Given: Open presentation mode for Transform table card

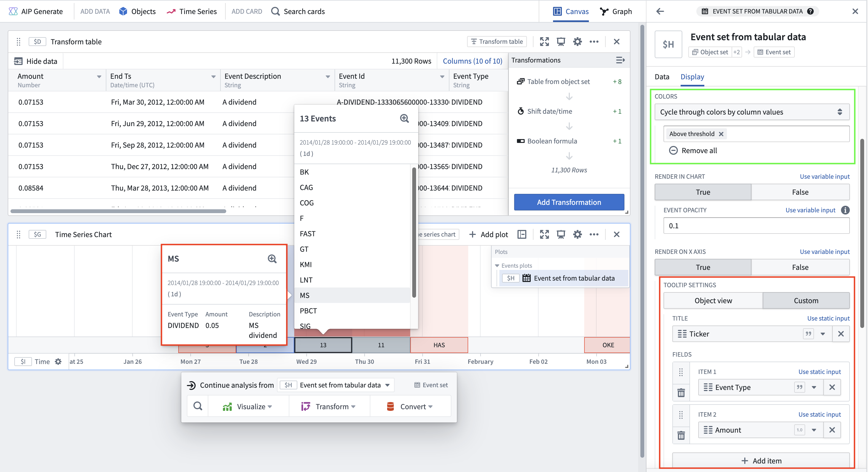Looking at the screenshot, I should point(561,41).
